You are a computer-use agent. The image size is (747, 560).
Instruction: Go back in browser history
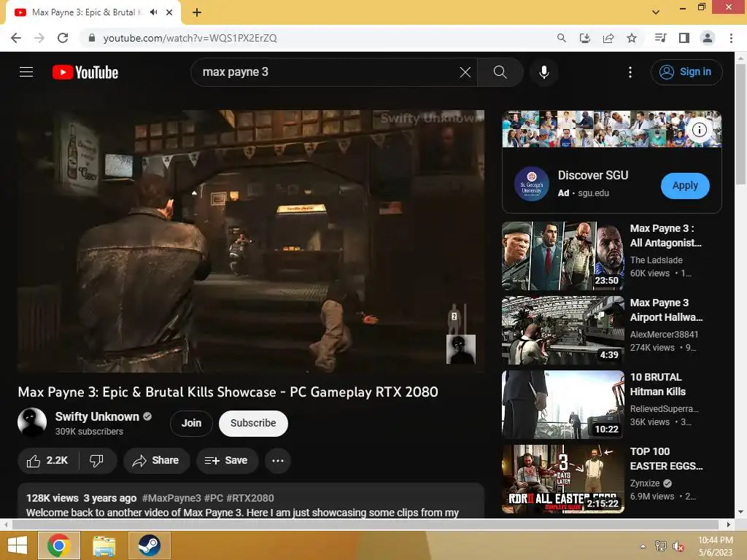point(16,38)
